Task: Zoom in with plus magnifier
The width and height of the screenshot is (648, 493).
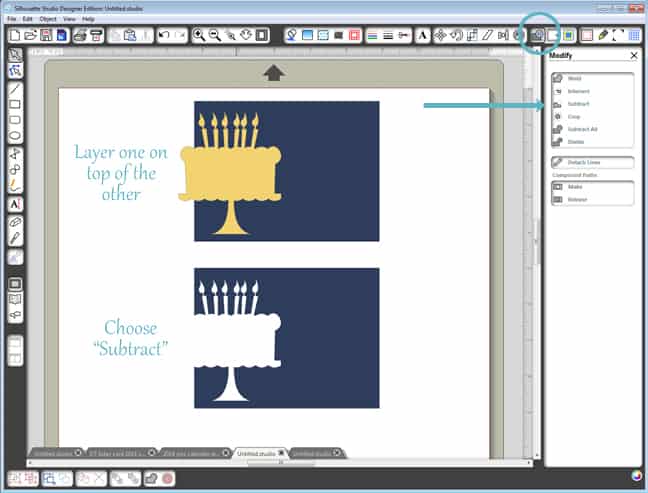Action: (x=199, y=35)
